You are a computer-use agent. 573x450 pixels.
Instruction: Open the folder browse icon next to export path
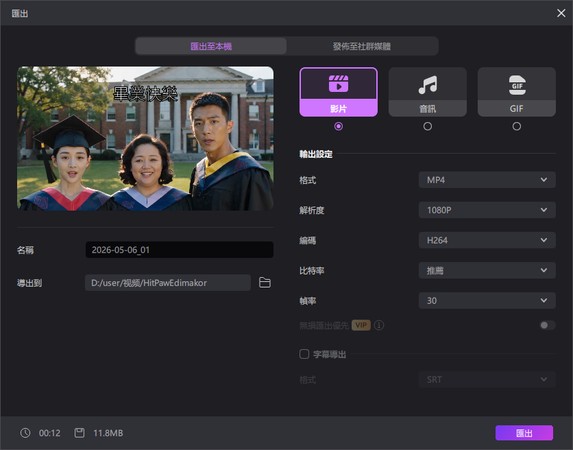(265, 283)
